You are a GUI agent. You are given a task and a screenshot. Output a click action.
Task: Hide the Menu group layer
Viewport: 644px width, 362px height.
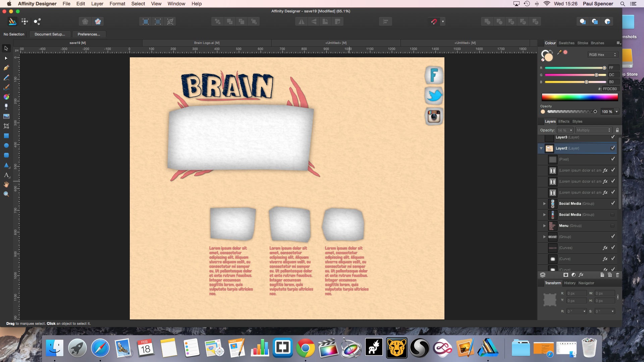612,226
